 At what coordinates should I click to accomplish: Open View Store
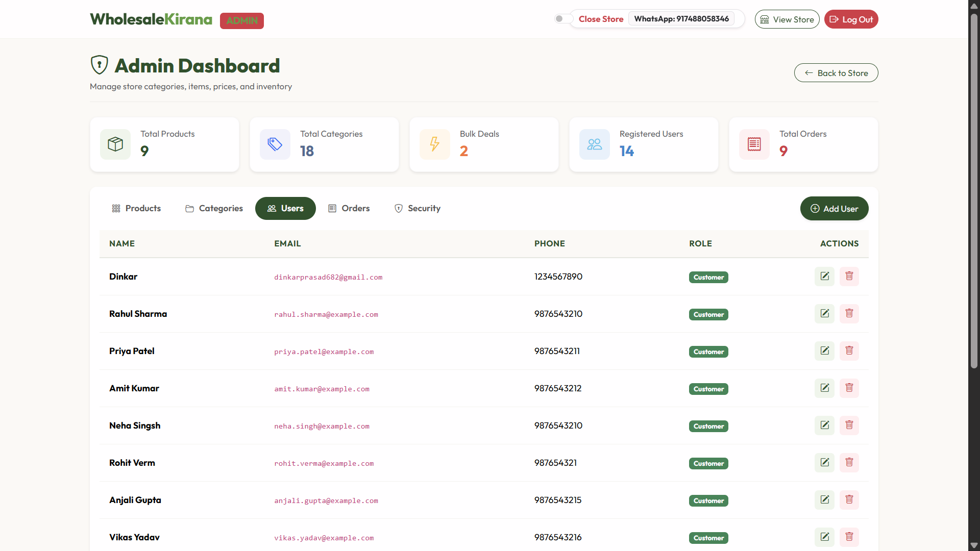(x=787, y=19)
